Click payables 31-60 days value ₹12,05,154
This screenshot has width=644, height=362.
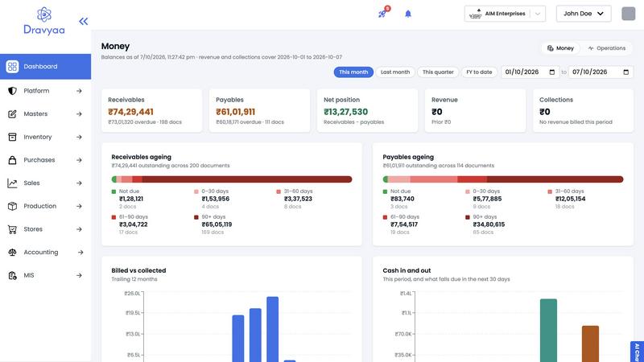click(x=570, y=199)
